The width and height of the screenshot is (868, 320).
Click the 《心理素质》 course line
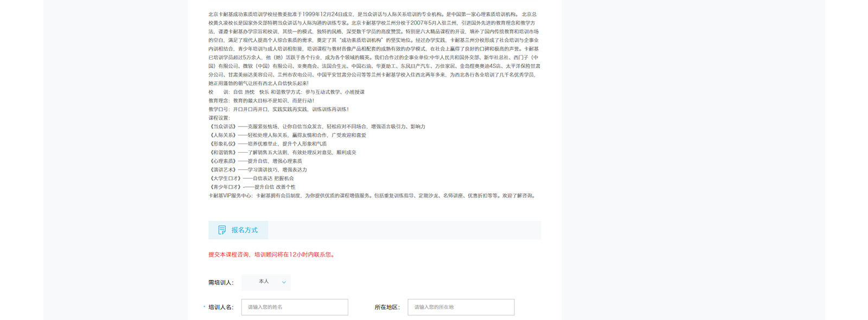(256, 161)
